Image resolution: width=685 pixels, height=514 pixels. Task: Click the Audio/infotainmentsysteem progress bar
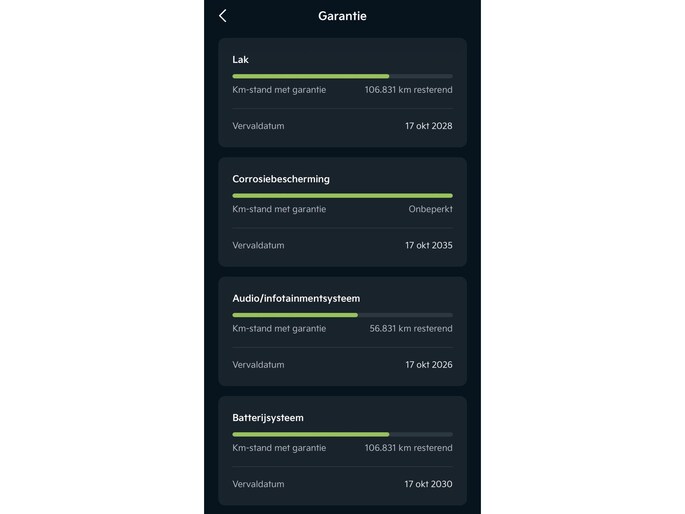[x=342, y=315]
